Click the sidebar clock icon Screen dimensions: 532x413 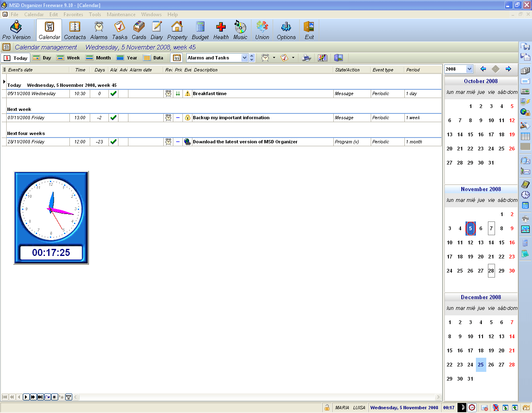[525, 195]
